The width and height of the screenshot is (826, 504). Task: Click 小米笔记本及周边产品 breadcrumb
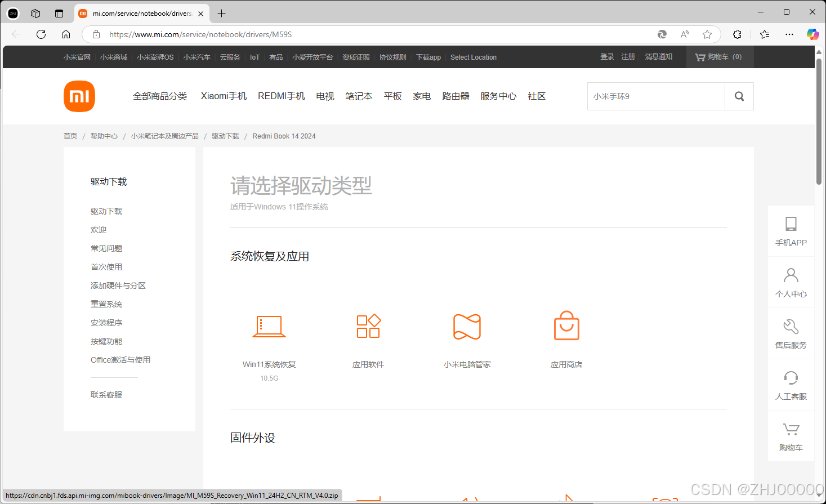click(x=165, y=136)
